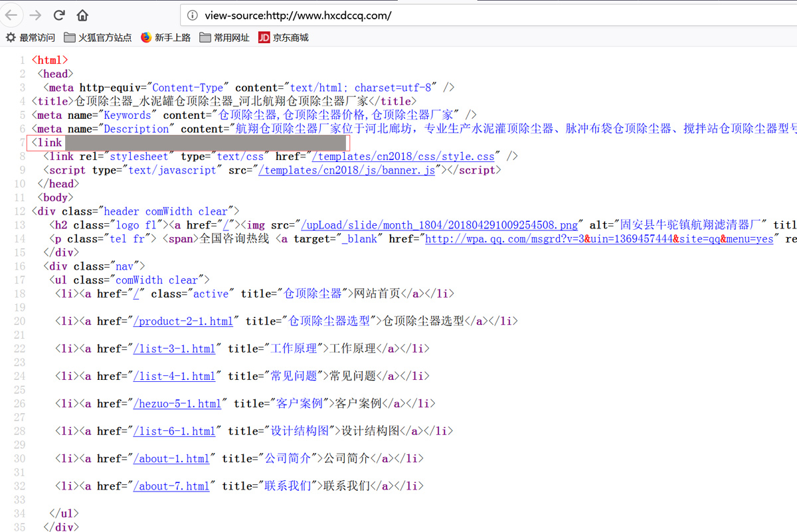Follow the /hezuo-5-1.html link
This screenshot has width=797, height=532.
[177, 404]
